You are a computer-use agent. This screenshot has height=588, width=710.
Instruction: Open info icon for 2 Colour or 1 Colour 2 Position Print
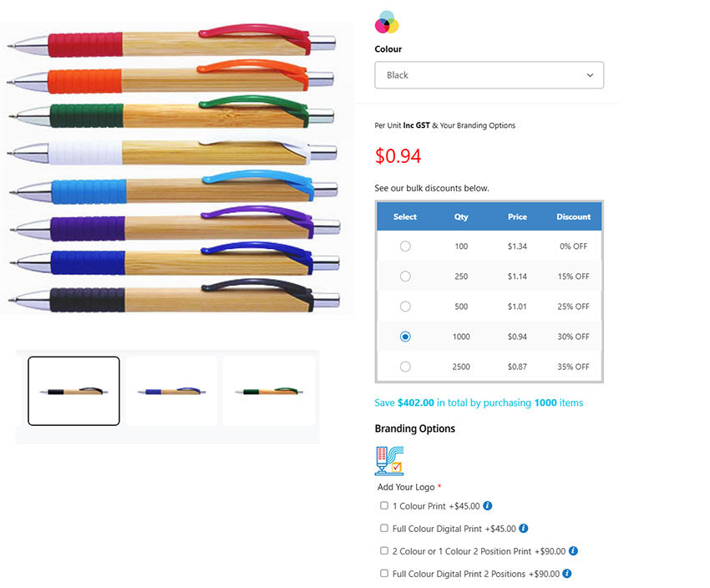coord(574,551)
